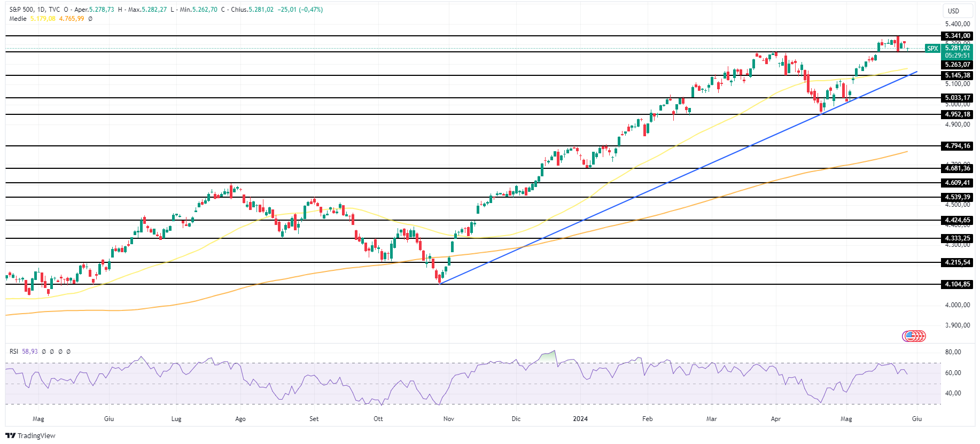Screen dimensions: 980x444
Task: Click the opening price value 5.278,73
Action: click(102, 10)
